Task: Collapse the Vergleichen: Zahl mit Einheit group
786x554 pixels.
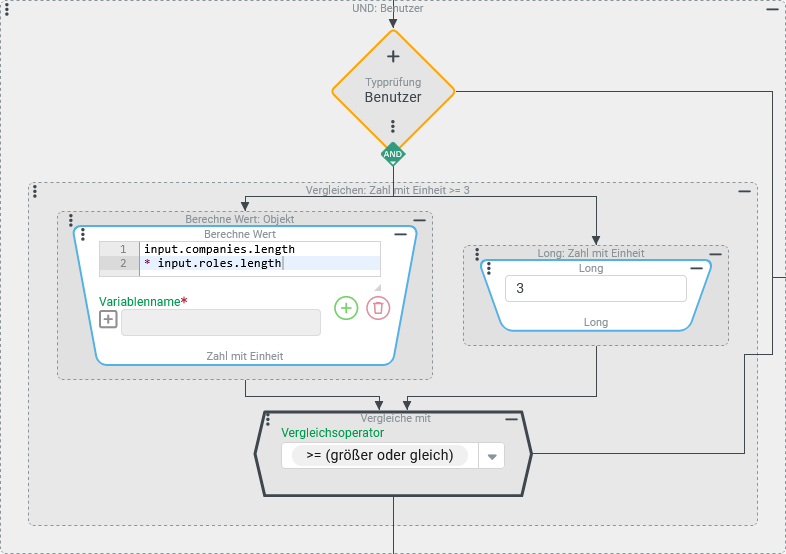Action: 744,190
